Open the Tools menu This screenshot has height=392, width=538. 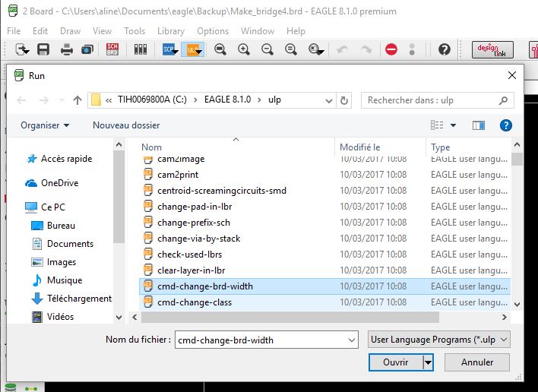coord(134,31)
